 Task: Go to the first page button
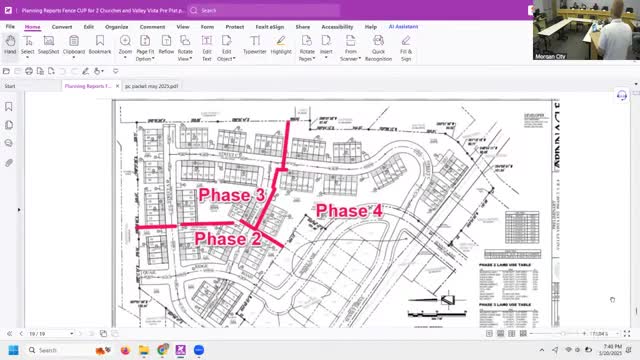[x=9, y=334]
